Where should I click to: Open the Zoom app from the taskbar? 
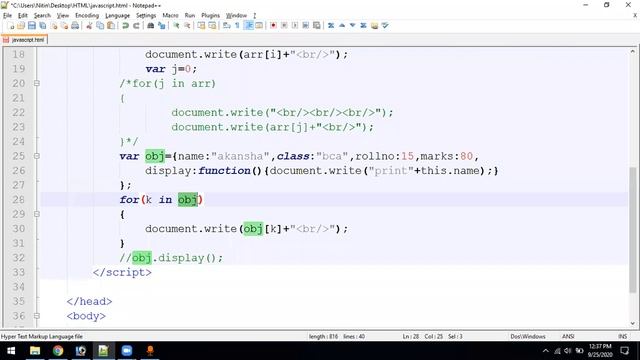pos(127,351)
